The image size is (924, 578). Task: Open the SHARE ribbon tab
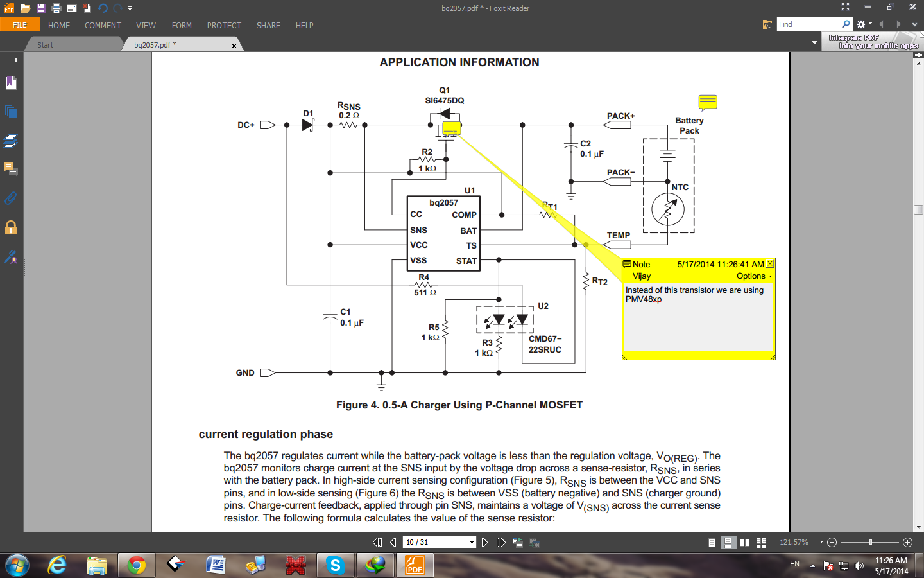[268, 26]
